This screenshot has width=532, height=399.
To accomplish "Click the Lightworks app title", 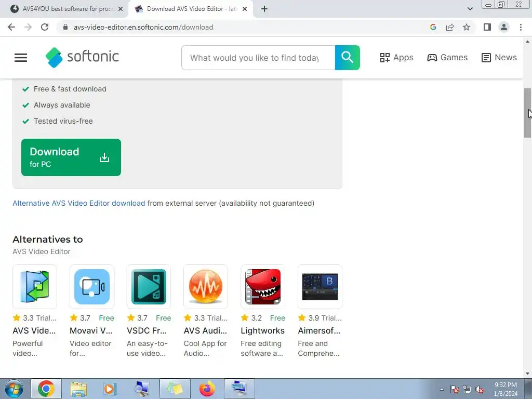I will coord(262,330).
